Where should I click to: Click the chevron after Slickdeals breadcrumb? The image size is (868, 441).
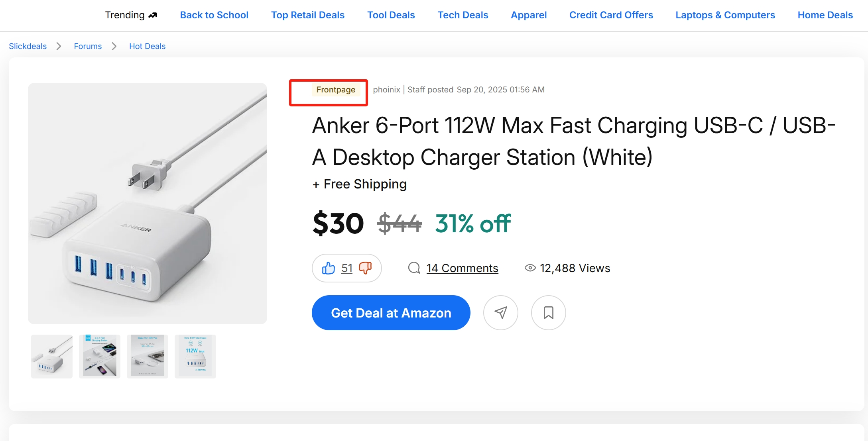[59, 46]
